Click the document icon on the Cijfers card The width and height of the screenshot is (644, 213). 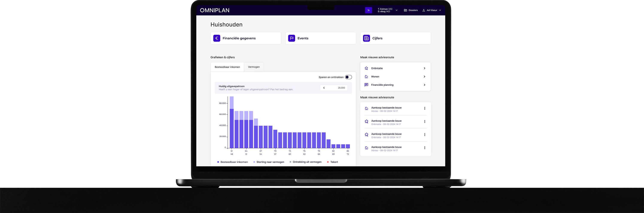366,38
